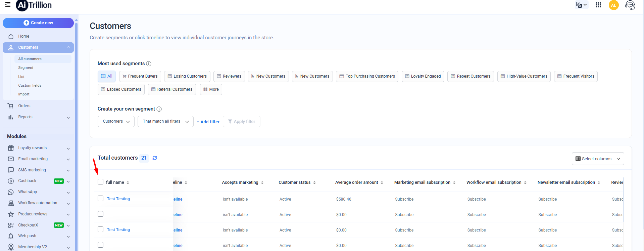This screenshot has height=251, width=644.
Task: Click the info icon beside Create your own segment
Action: (159, 109)
